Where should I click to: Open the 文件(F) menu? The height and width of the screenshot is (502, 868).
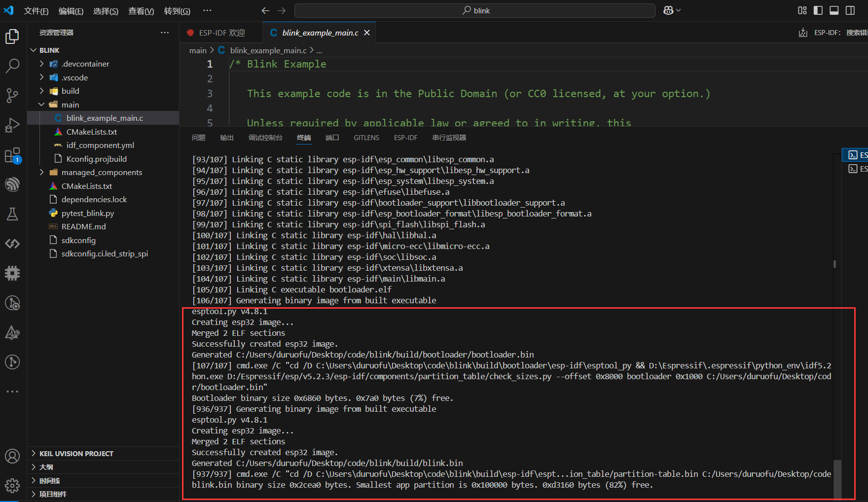click(36, 11)
